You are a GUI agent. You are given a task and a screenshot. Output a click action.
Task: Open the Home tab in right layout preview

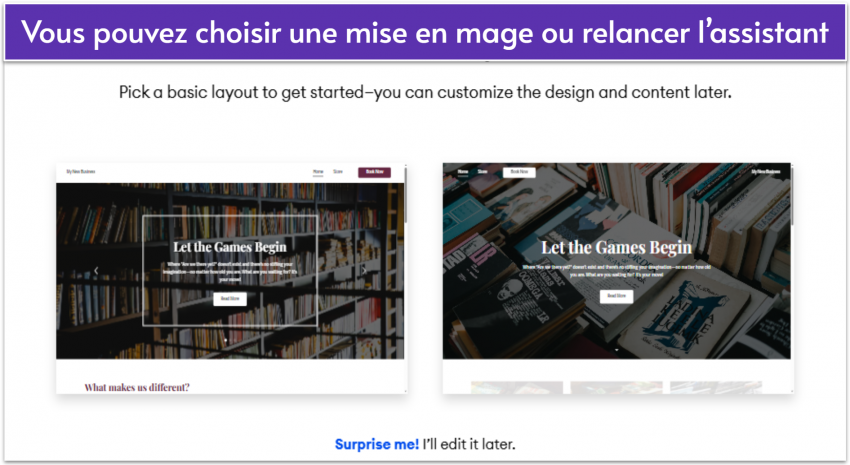[462, 172]
